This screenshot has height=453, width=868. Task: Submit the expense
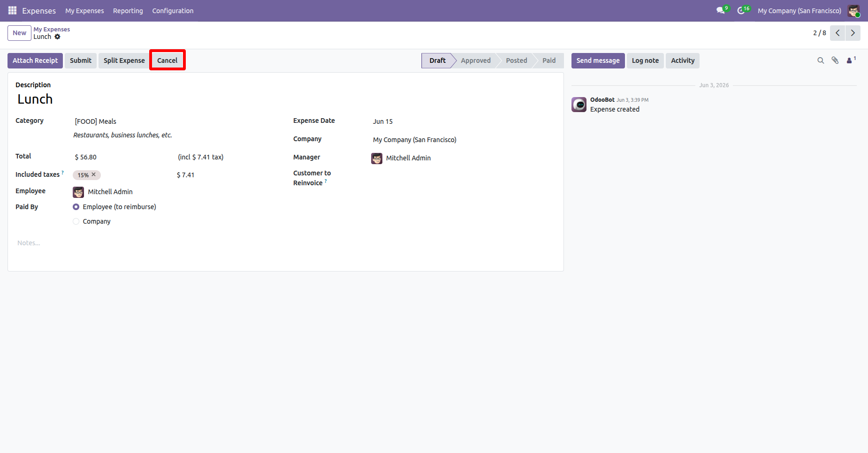(x=81, y=60)
